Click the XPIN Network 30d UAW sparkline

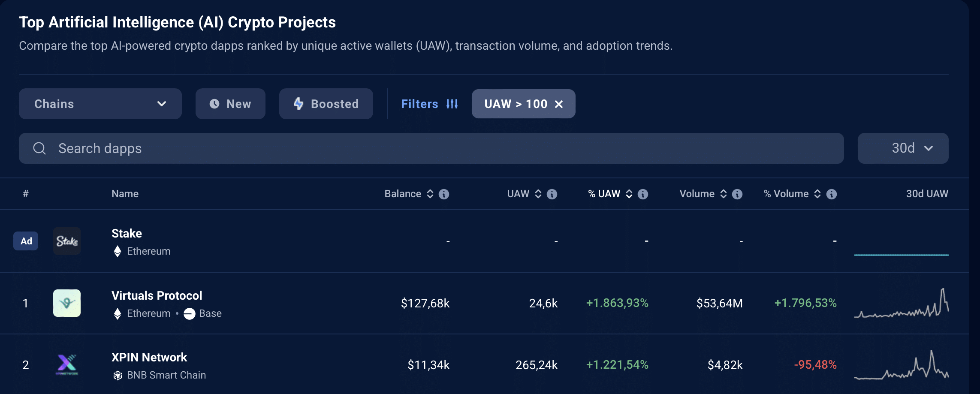[x=902, y=365]
